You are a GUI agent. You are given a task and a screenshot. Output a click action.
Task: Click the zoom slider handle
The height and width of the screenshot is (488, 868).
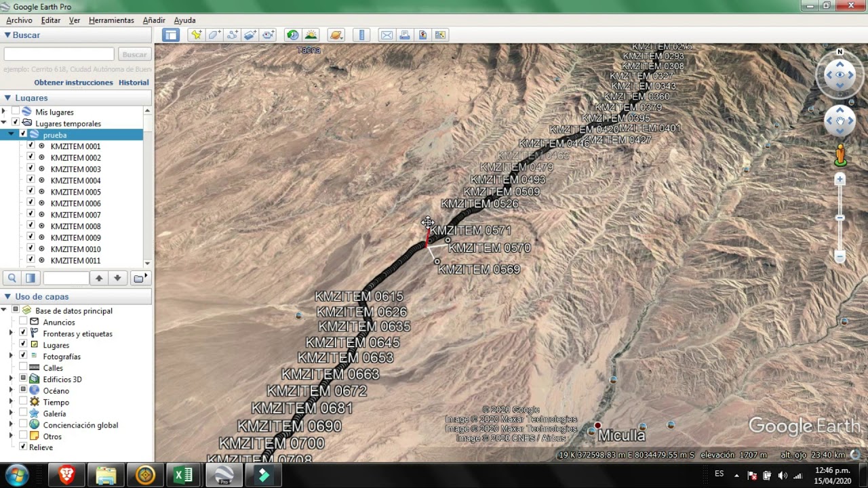click(840, 218)
